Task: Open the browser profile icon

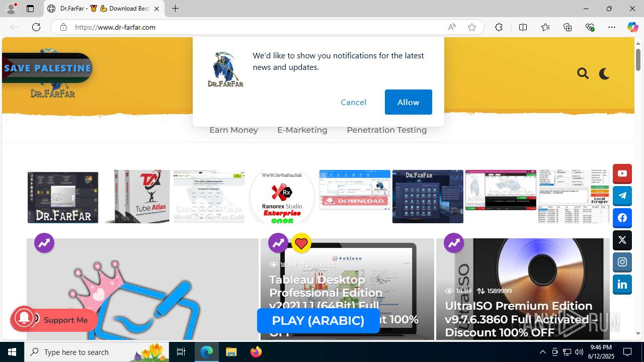Action: point(11,9)
